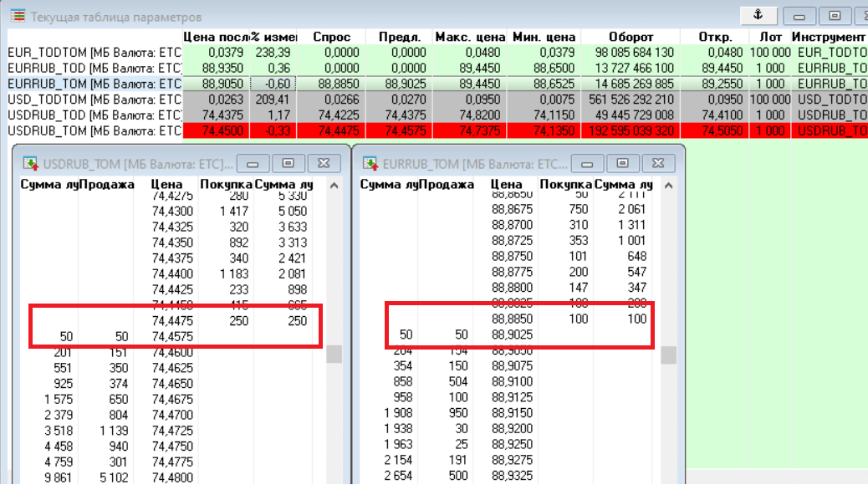
Task: Click price '88,9100' in EURRUB_TOM order book
Action: point(512,382)
